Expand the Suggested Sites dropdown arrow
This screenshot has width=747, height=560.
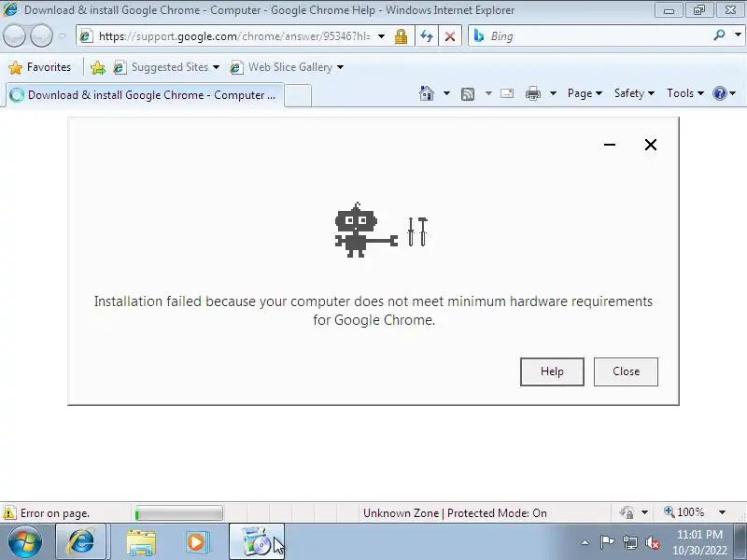[x=216, y=67]
